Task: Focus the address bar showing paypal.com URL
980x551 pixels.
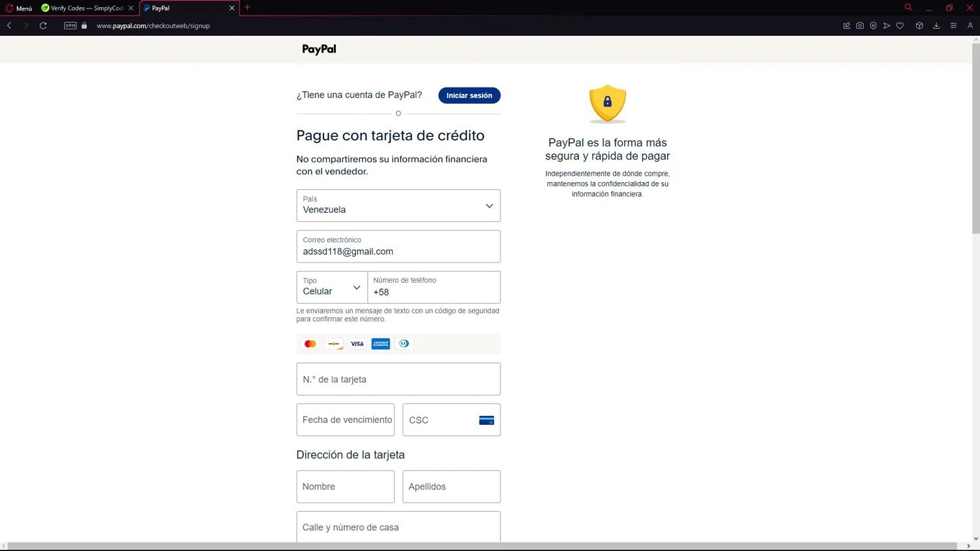Action: pyautogui.click(x=153, y=25)
